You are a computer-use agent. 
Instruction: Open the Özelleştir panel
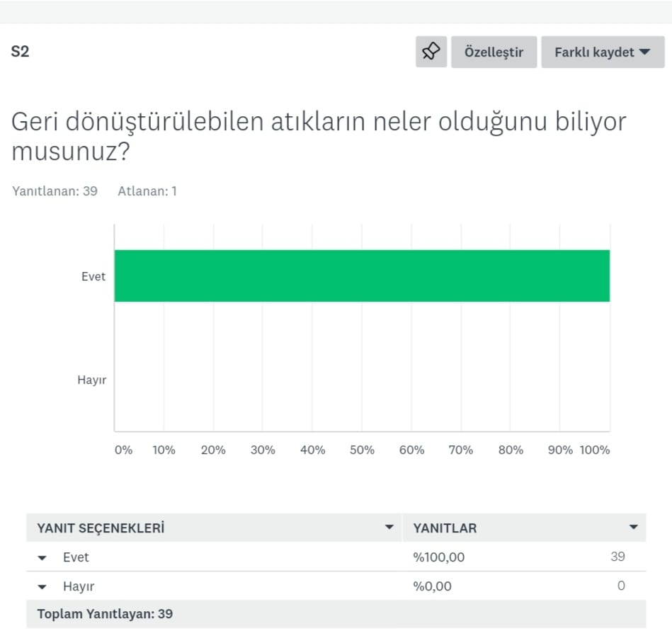point(494,52)
